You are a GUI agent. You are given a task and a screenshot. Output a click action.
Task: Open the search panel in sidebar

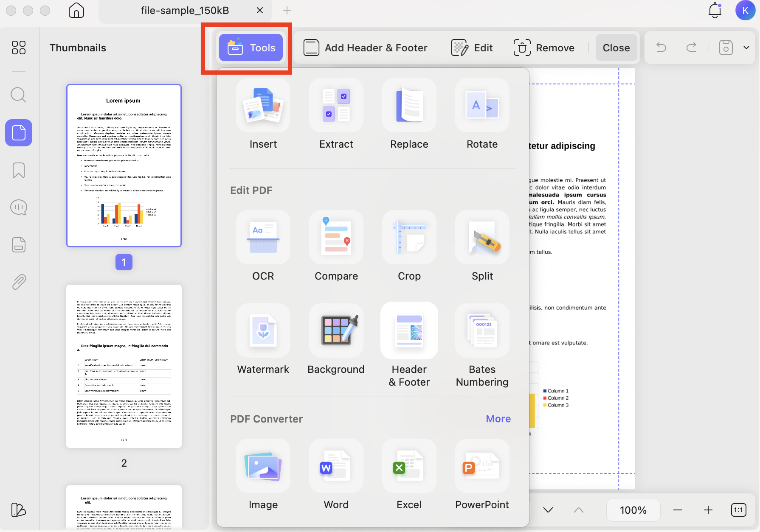pos(18,95)
